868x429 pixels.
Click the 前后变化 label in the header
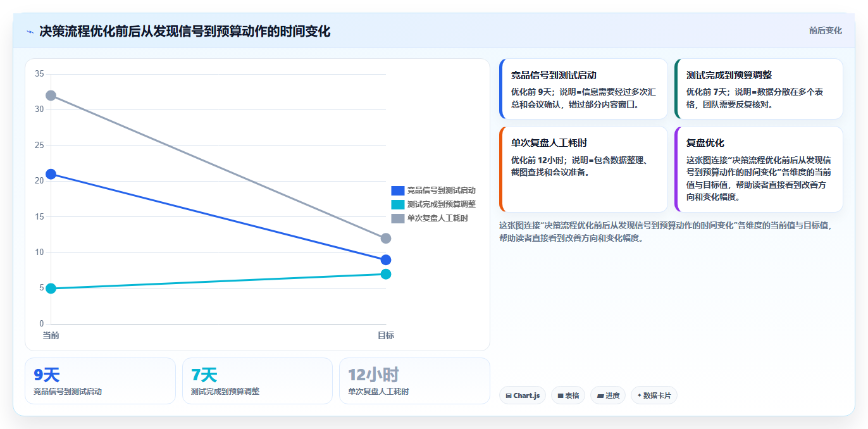[825, 30]
